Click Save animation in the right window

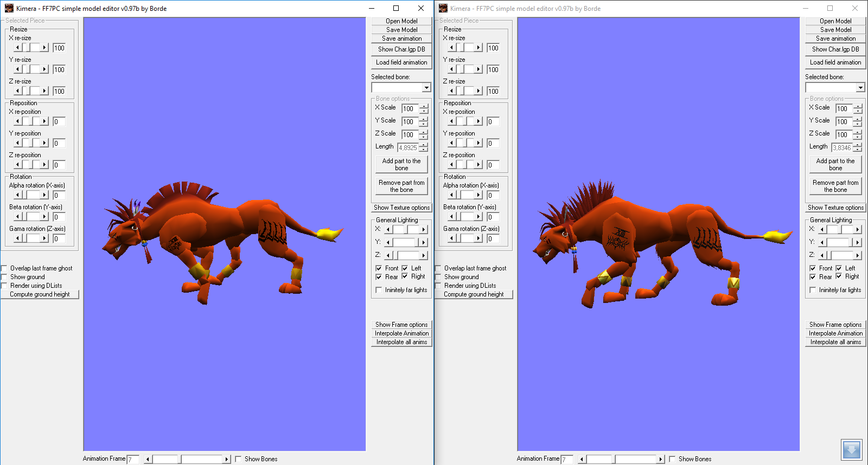coord(835,38)
